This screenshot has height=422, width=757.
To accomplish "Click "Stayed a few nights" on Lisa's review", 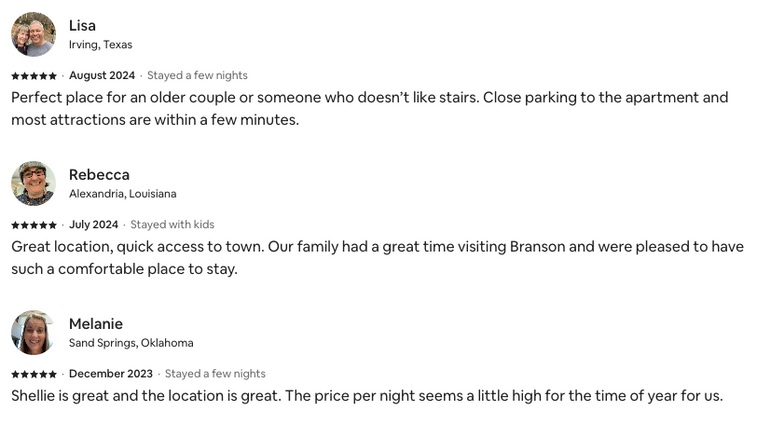I will tap(197, 75).
